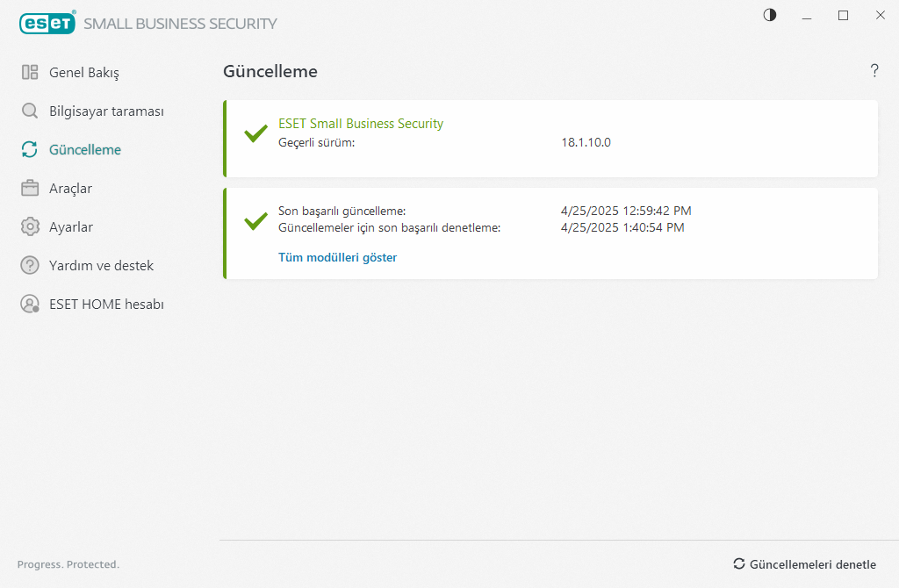Click the ESET HOME hesabı account icon
The width and height of the screenshot is (899, 588).
click(30, 305)
